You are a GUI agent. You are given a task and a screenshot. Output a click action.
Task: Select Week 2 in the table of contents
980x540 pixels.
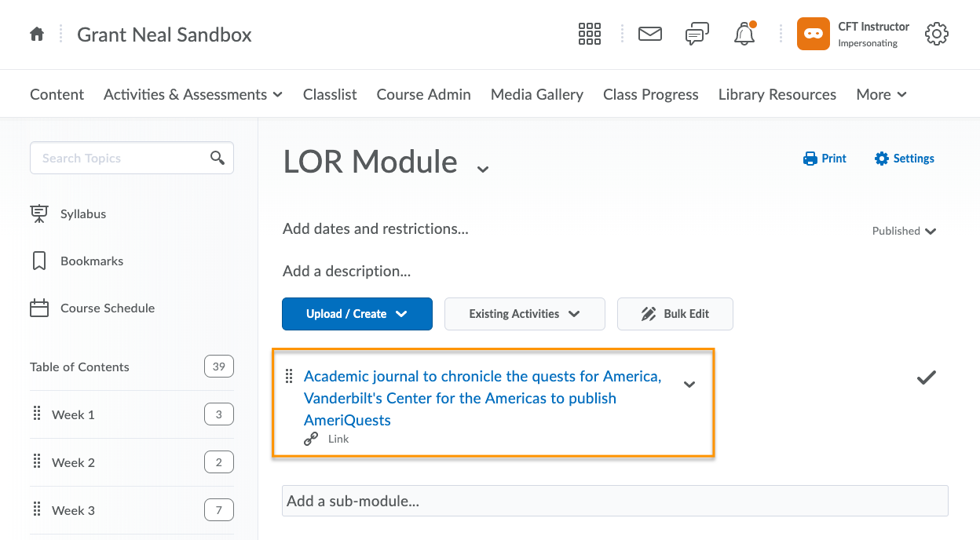pyautogui.click(x=73, y=462)
